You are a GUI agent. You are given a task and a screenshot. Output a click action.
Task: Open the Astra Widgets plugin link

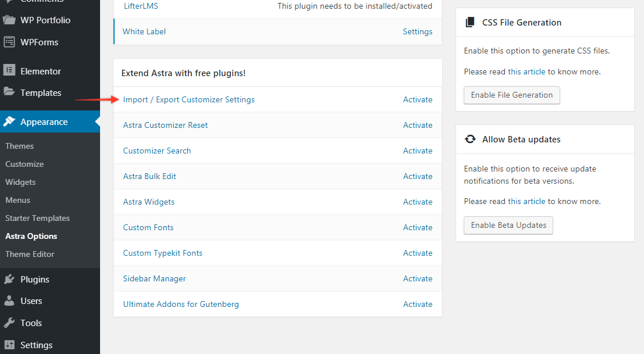[x=149, y=202]
